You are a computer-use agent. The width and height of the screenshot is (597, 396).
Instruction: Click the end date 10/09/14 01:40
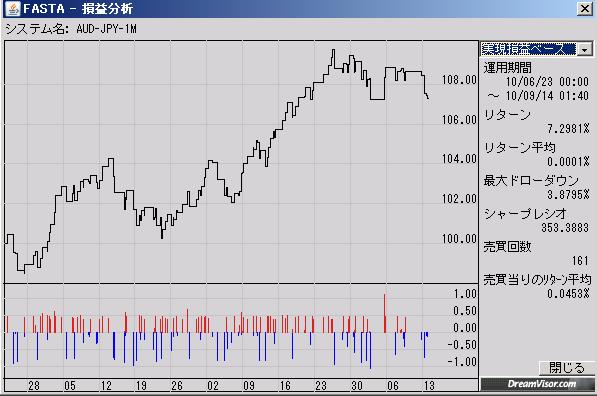(x=538, y=96)
